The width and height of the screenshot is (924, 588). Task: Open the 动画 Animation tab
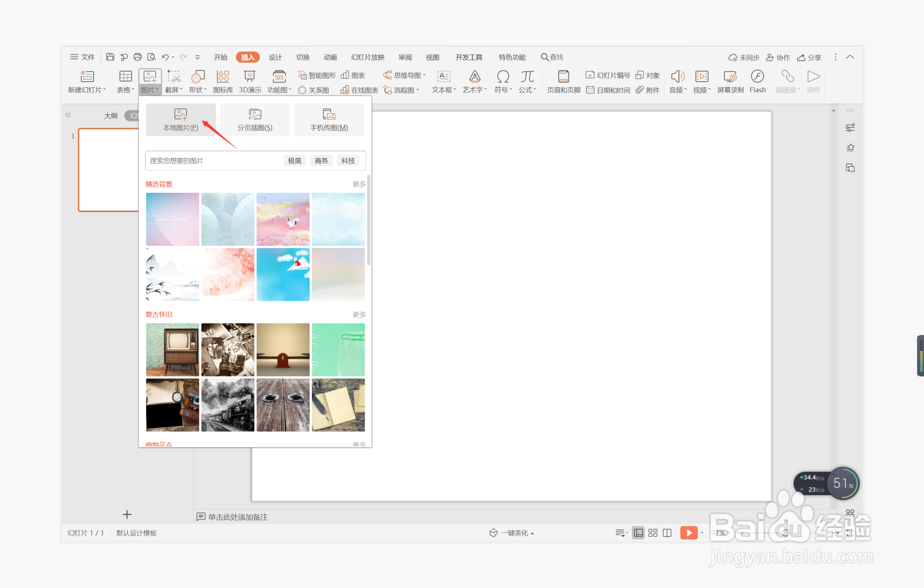point(330,57)
